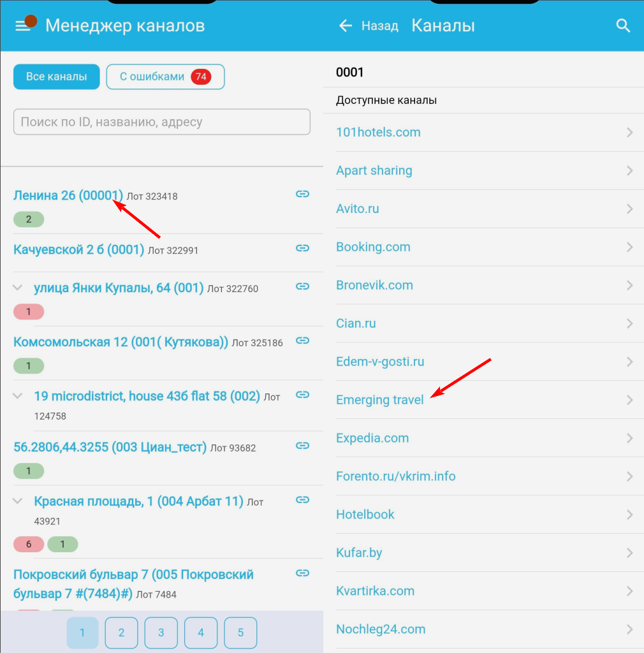Go to page 3

coord(161,633)
